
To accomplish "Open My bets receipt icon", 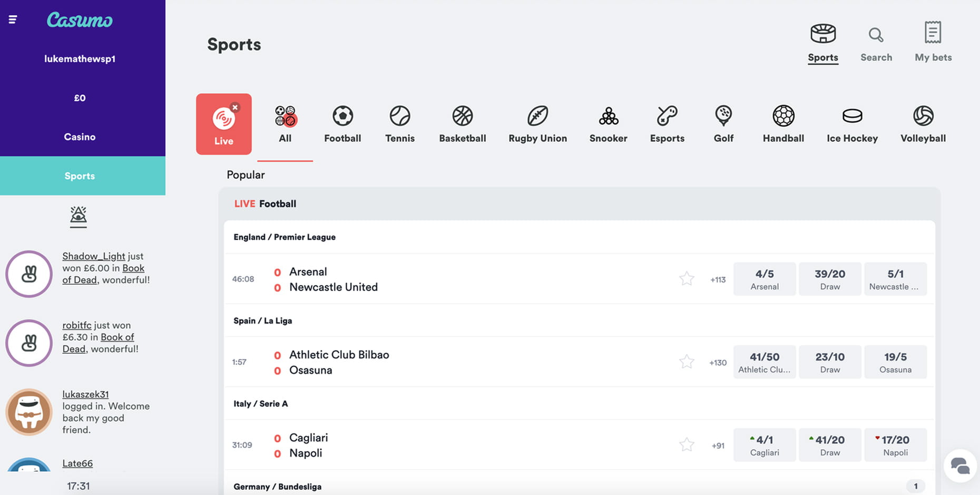I will pyautogui.click(x=933, y=33).
